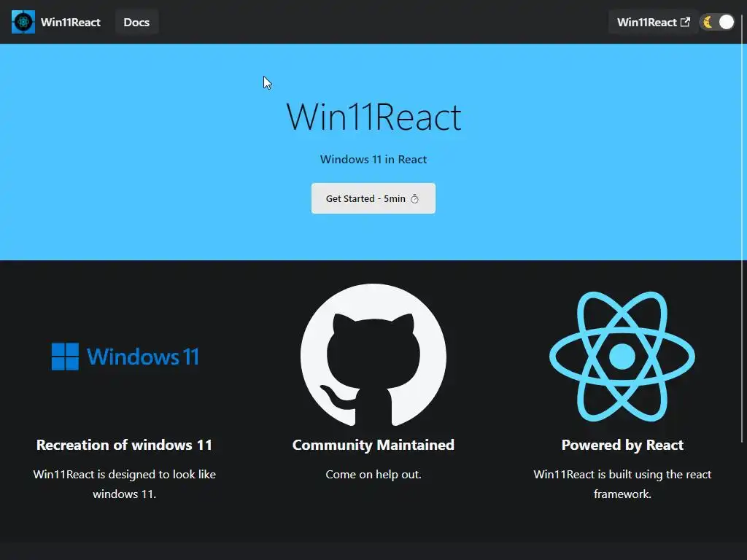Click the 'Windows 11 in React' tagline
747x560 pixels.
373,160
